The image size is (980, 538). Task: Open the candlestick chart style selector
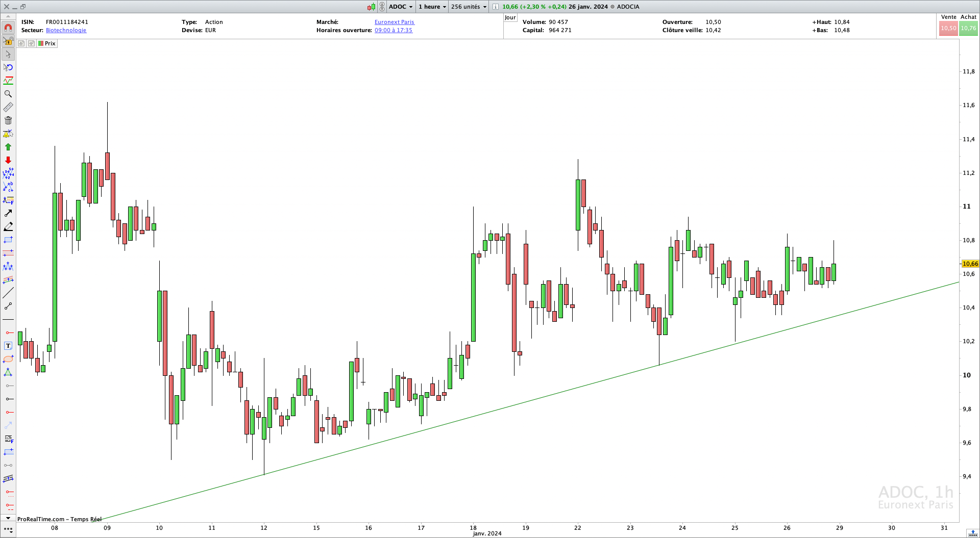pyautogui.click(x=371, y=7)
